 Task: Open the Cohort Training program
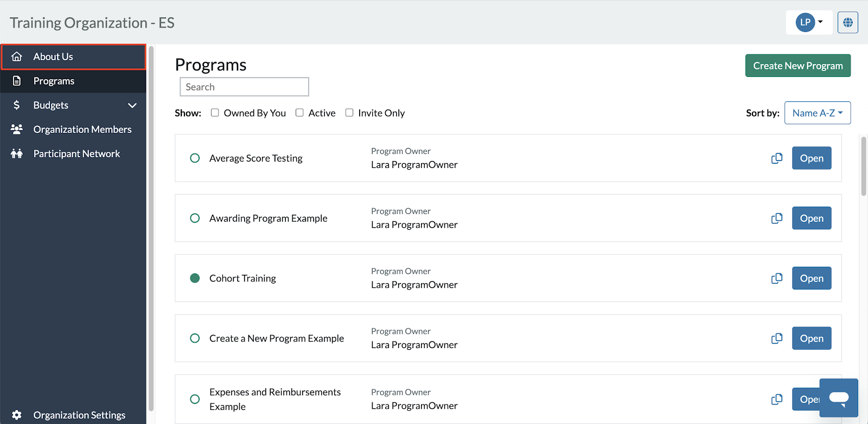click(811, 279)
